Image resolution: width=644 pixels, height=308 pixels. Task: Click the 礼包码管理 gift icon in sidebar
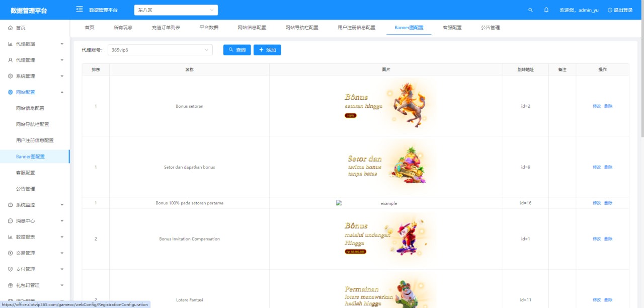point(11,285)
